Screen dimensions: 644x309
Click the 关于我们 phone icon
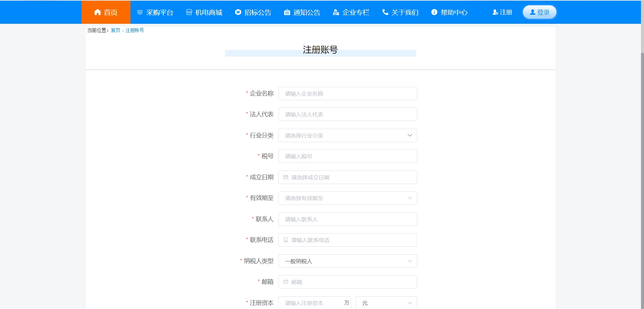pyautogui.click(x=385, y=12)
